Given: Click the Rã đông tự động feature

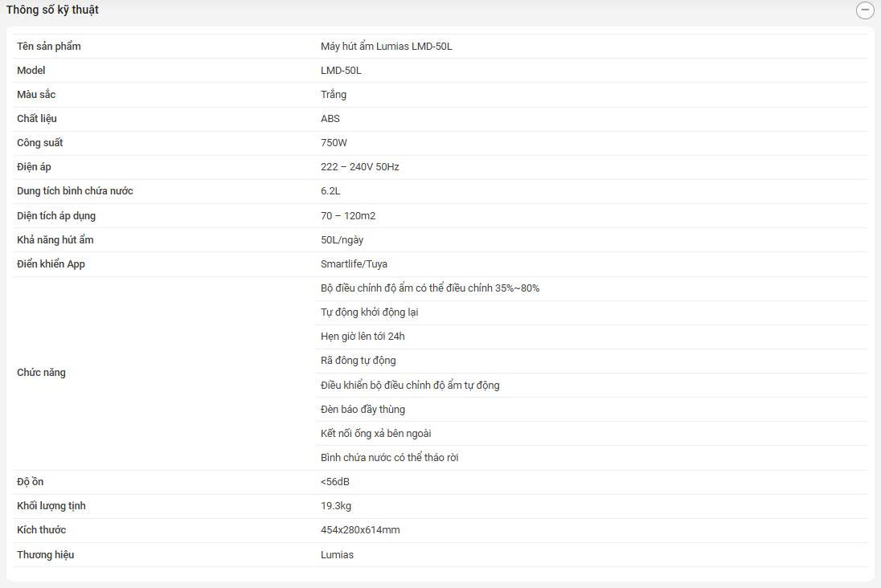Looking at the screenshot, I should pos(358,361).
